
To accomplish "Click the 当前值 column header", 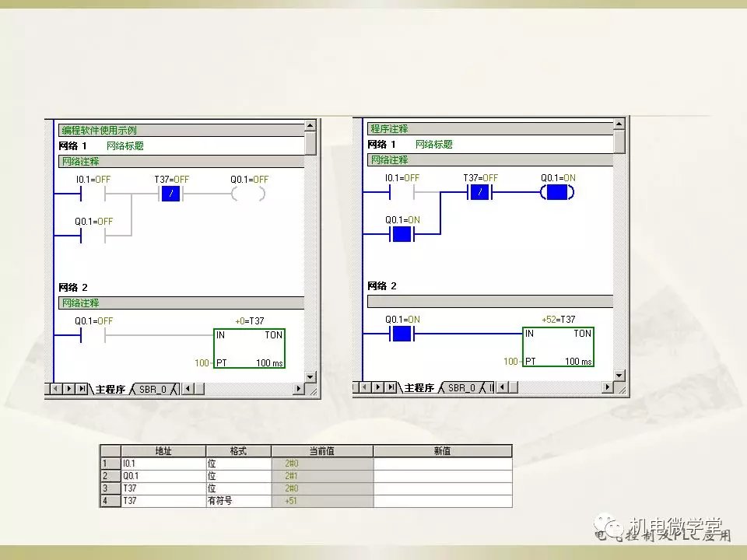I will [x=321, y=451].
